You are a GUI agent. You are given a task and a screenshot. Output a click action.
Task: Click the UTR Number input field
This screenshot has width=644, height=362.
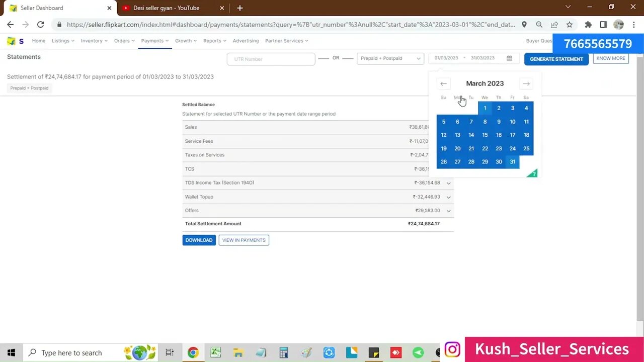(271, 59)
